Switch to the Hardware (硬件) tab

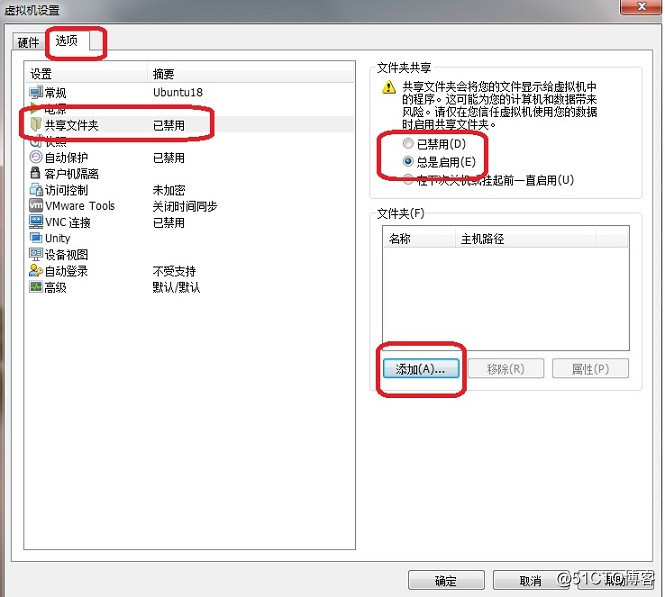(x=28, y=42)
